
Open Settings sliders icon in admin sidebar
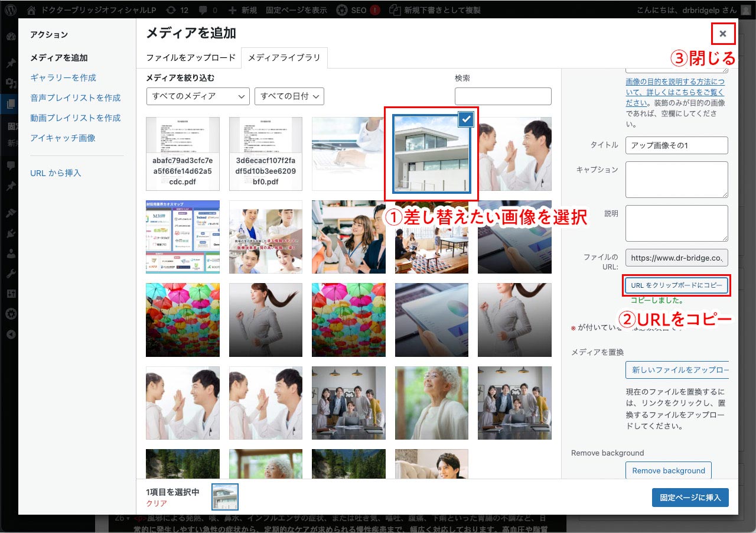(x=11, y=294)
